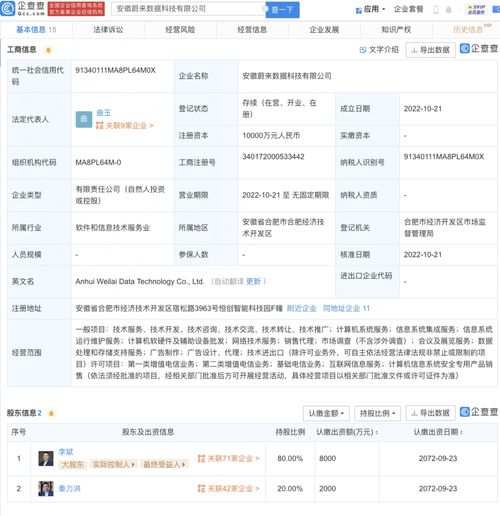Click the 企业套餐 link

pos(408,9)
